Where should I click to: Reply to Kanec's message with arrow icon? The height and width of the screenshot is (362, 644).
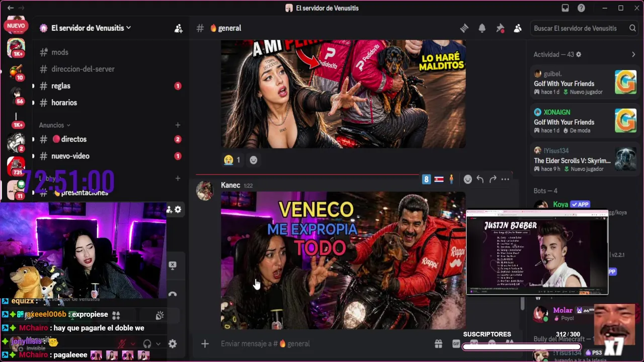tap(480, 179)
